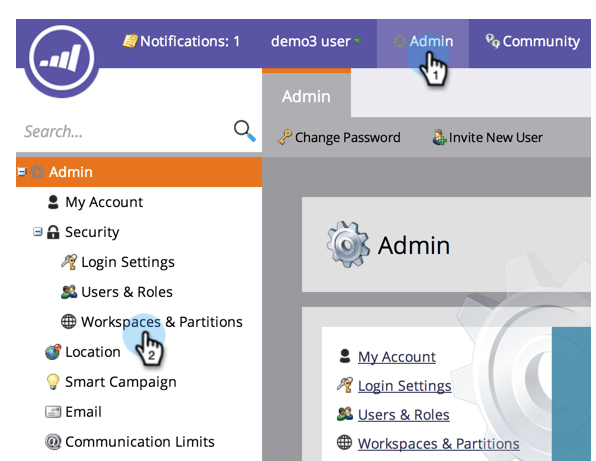
Task: Click the search magnifier icon
Action: [244, 131]
